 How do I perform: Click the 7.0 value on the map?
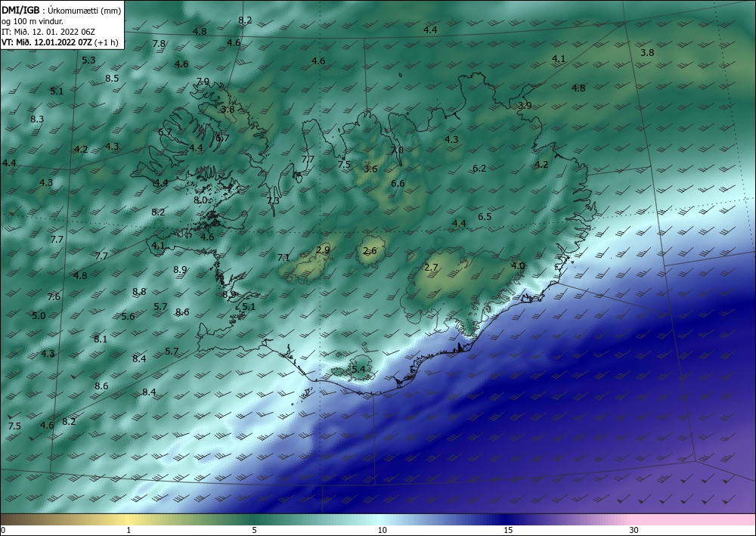coord(397,150)
